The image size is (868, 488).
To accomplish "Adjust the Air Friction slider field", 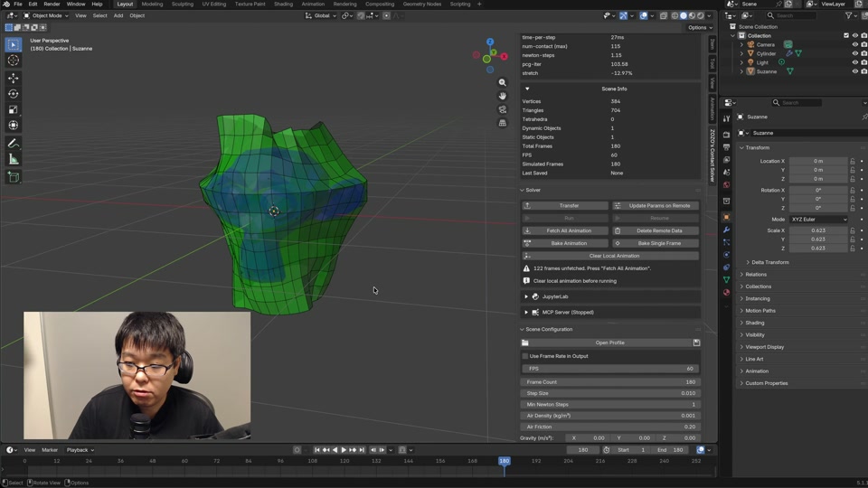I will click(x=610, y=427).
